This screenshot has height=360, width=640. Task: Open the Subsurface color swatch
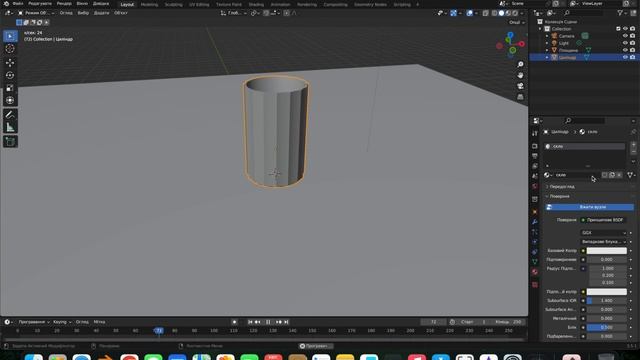coord(607,292)
